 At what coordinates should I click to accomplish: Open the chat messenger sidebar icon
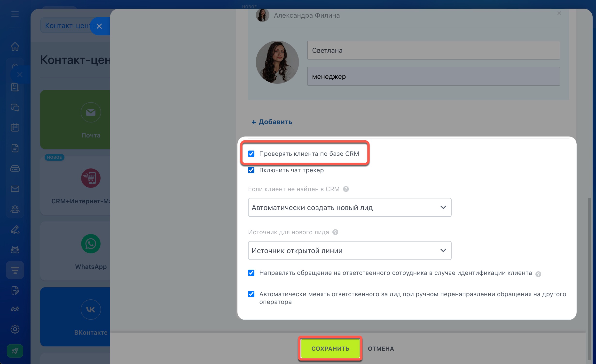(x=15, y=107)
